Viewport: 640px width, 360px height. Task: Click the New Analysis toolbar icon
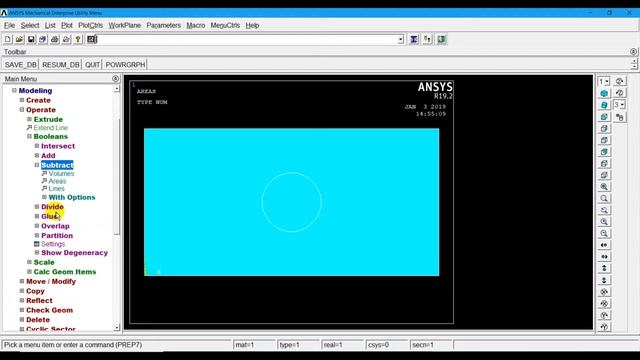click(8, 39)
